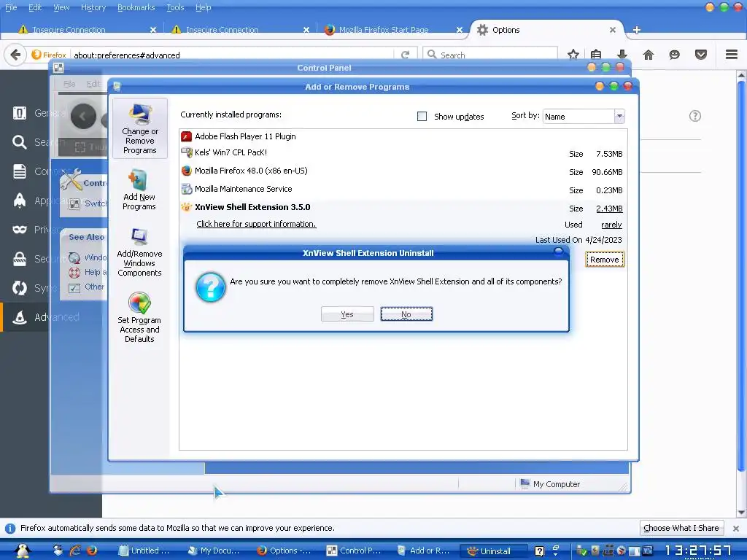Click the Remove button for XnView Shell Extension
Viewport: 747px width, 560px height.
(x=605, y=260)
